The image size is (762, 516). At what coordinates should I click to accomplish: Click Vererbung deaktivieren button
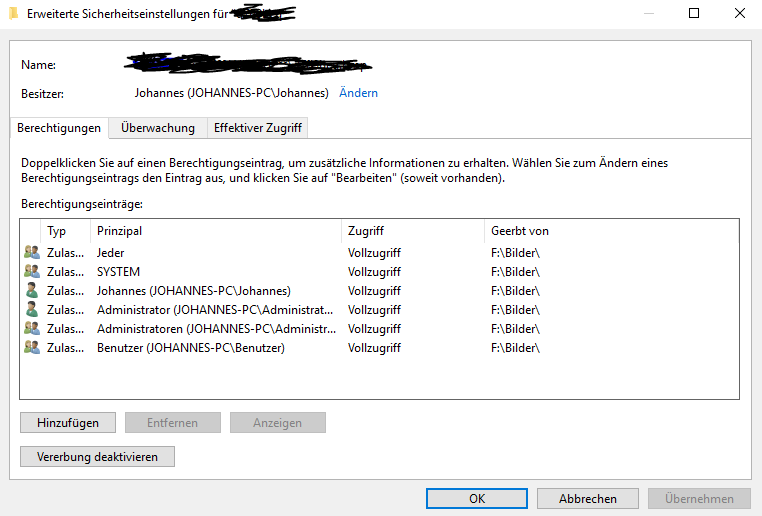97,457
